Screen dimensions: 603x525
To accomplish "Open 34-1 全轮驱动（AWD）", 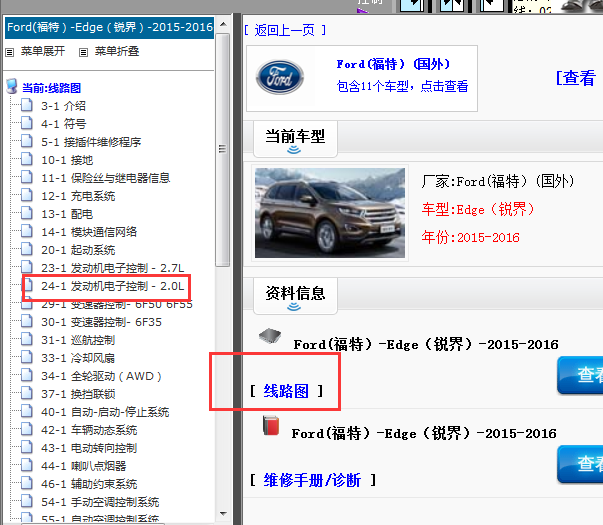I will click(x=102, y=376).
